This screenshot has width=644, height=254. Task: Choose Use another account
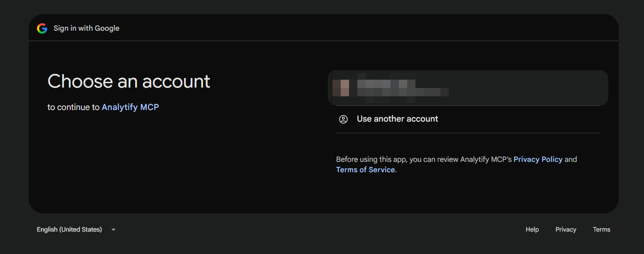click(468, 119)
